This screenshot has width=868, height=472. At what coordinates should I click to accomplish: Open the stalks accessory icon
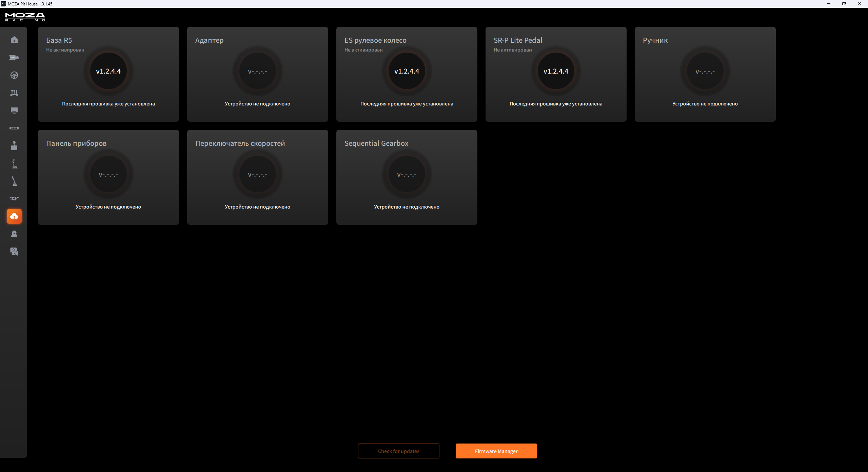pyautogui.click(x=14, y=199)
